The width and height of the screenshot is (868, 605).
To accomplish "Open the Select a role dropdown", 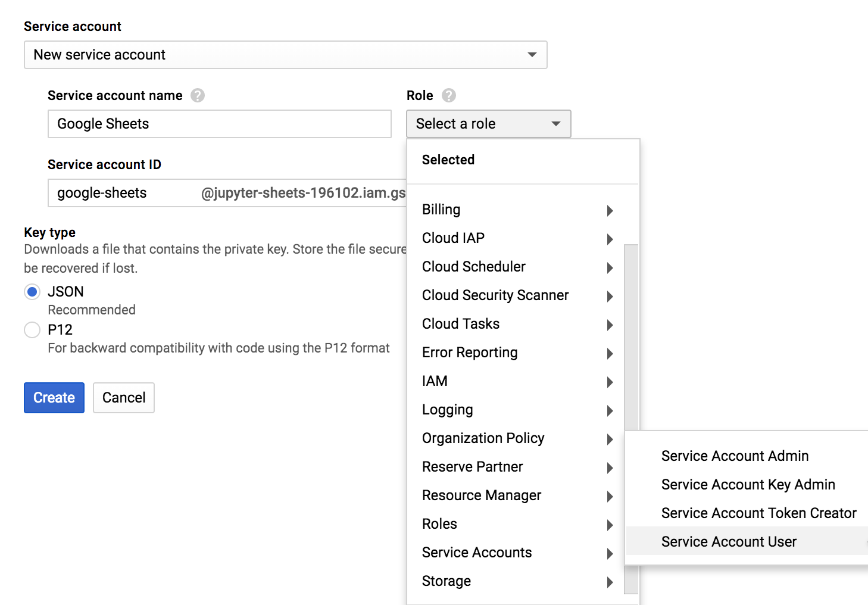I will [488, 124].
